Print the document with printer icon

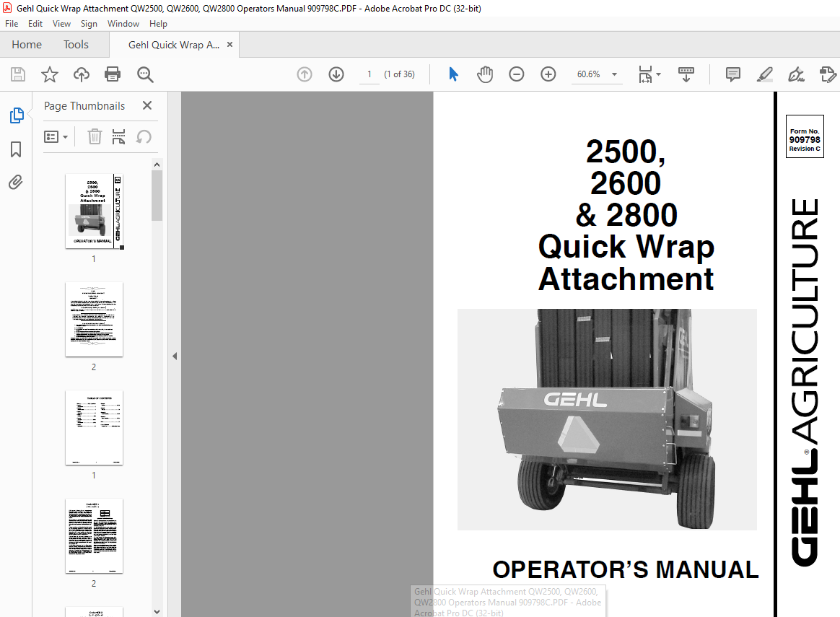click(113, 74)
